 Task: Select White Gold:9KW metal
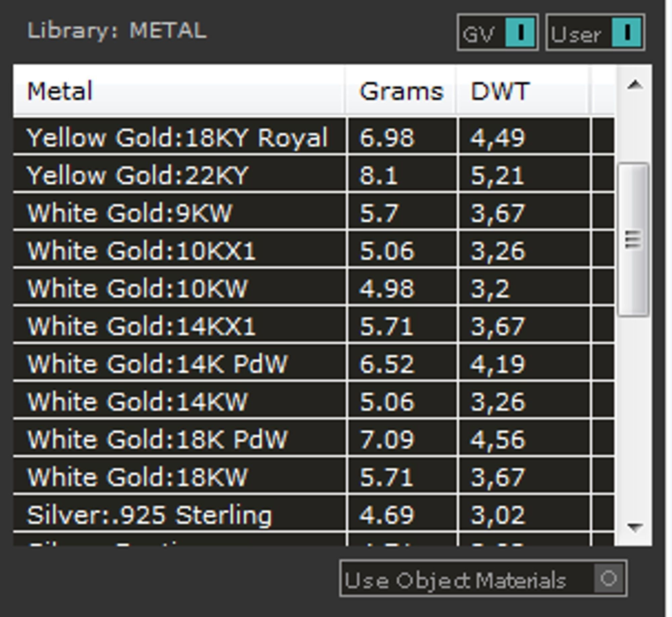[130, 213]
